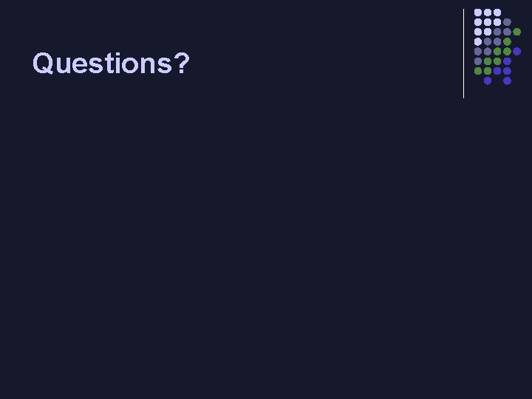This screenshot has width=532, height=399.
Task: Click the white vertical divider line
Action: click(x=463, y=53)
